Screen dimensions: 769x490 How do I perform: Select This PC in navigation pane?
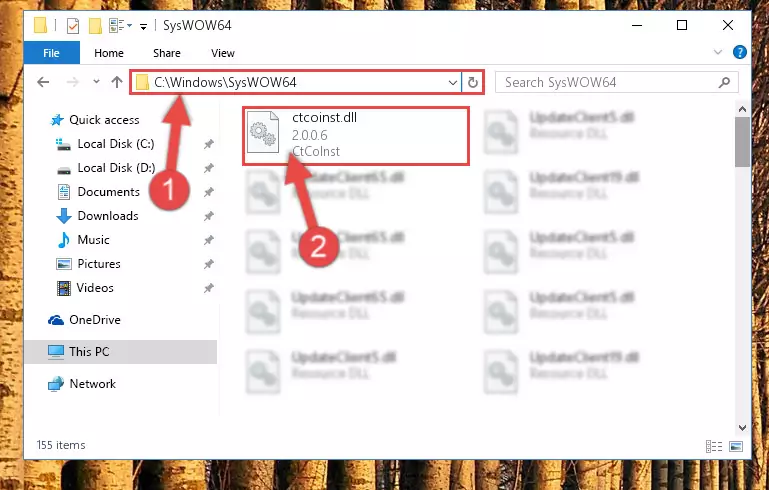click(120, 352)
